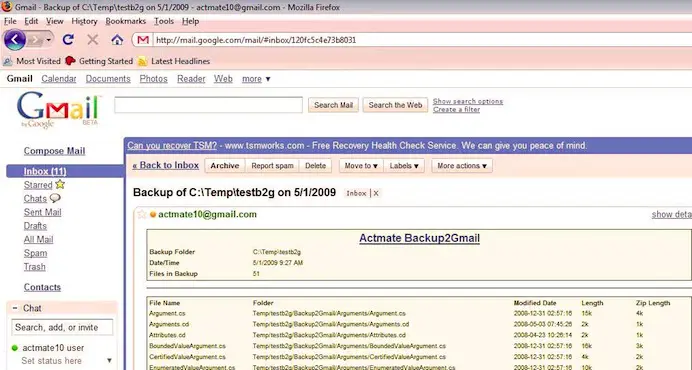Open the Trash folder
This screenshot has width=692, height=370.
pos(34,267)
